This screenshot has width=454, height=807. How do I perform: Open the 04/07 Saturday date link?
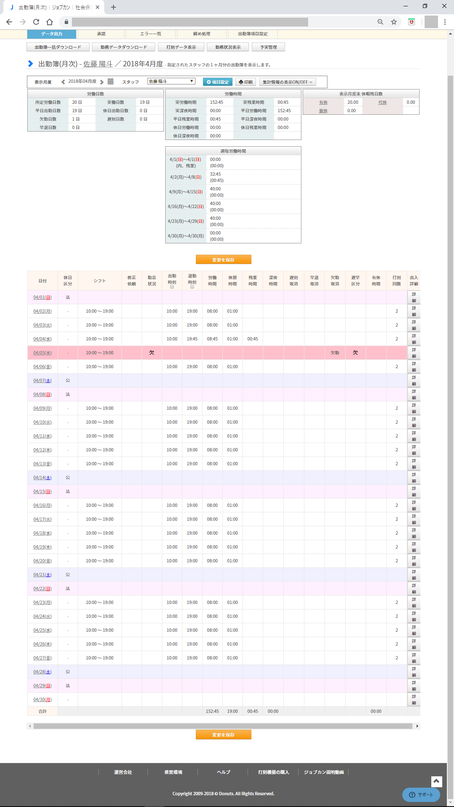(x=42, y=381)
